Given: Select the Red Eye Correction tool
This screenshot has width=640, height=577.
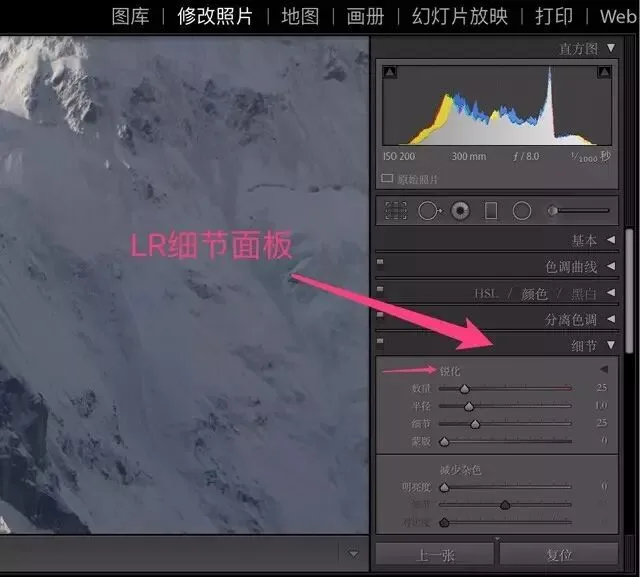Looking at the screenshot, I should 460,211.
